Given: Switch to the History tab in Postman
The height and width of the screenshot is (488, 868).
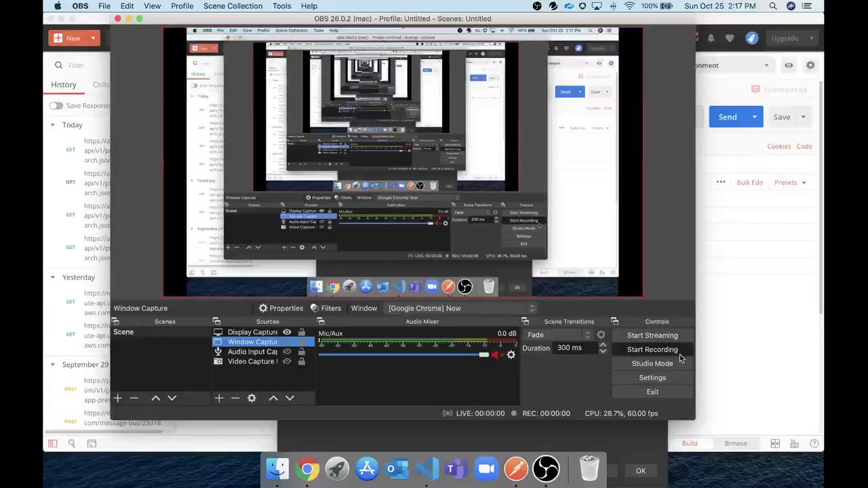Looking at the screenshot, I should pos(64,84).
